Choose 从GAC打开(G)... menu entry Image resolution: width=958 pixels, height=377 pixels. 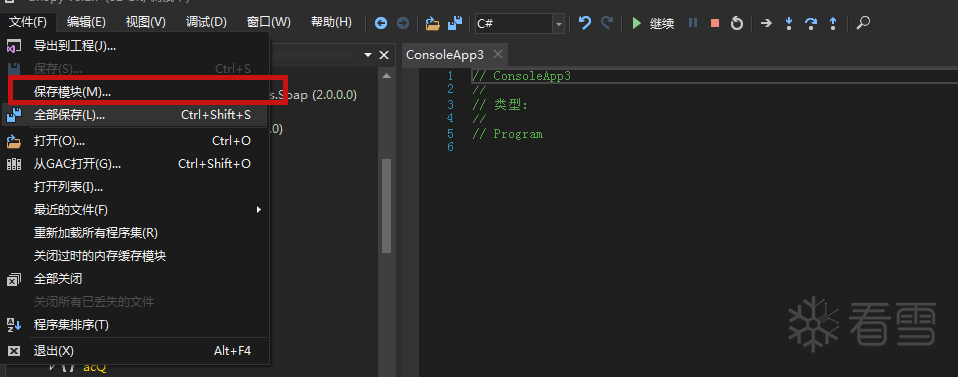tap(135, 164)
